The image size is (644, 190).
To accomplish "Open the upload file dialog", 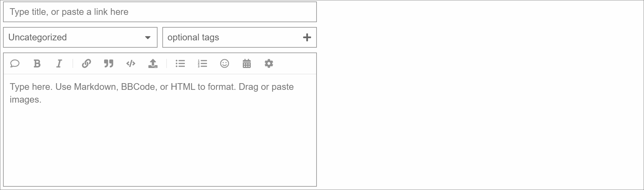I will click(153, 63).
